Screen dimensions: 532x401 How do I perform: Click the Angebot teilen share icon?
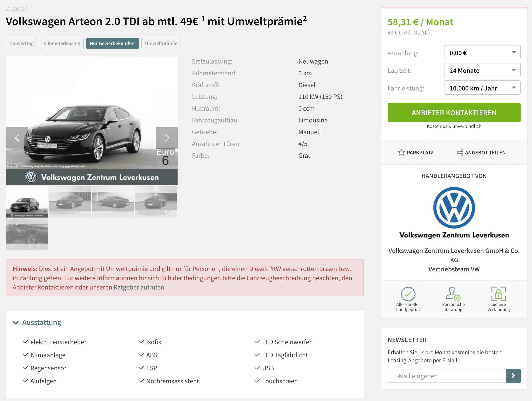460,152
